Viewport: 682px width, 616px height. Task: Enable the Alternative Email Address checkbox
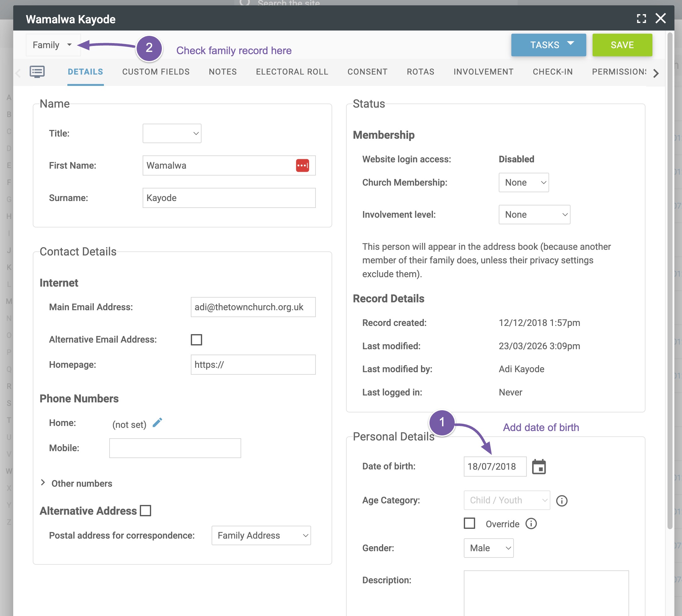(x=196, y=339)
